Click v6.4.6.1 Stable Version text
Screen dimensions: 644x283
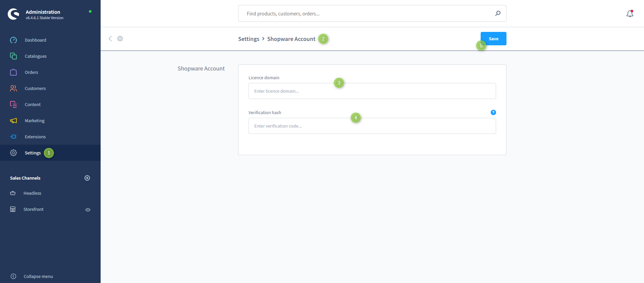[45, 18]
